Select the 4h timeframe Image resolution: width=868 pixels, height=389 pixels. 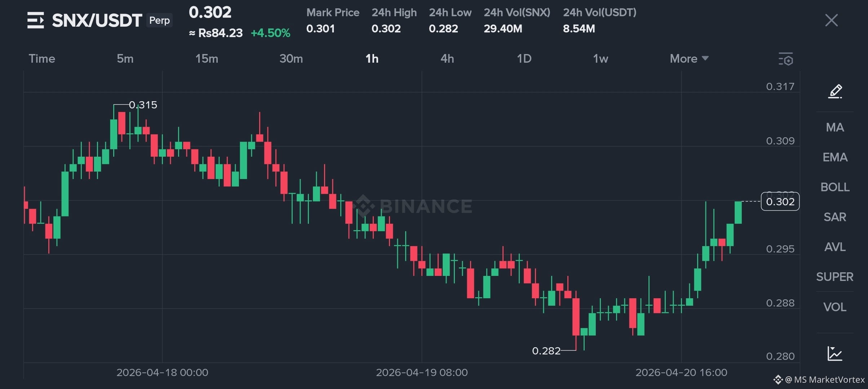[447, 58]
